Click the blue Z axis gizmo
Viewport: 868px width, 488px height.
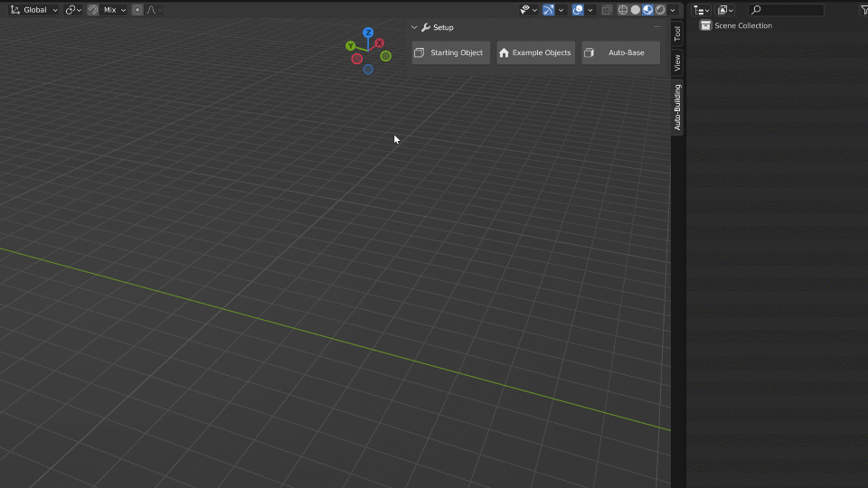click(368, 33)
